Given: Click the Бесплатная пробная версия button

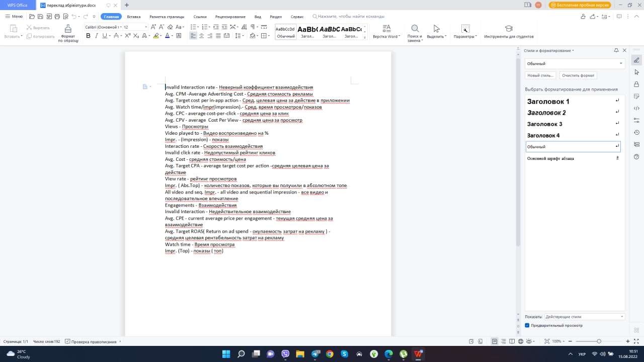Looking at the screenshot, I should click(x=580, y=5).
